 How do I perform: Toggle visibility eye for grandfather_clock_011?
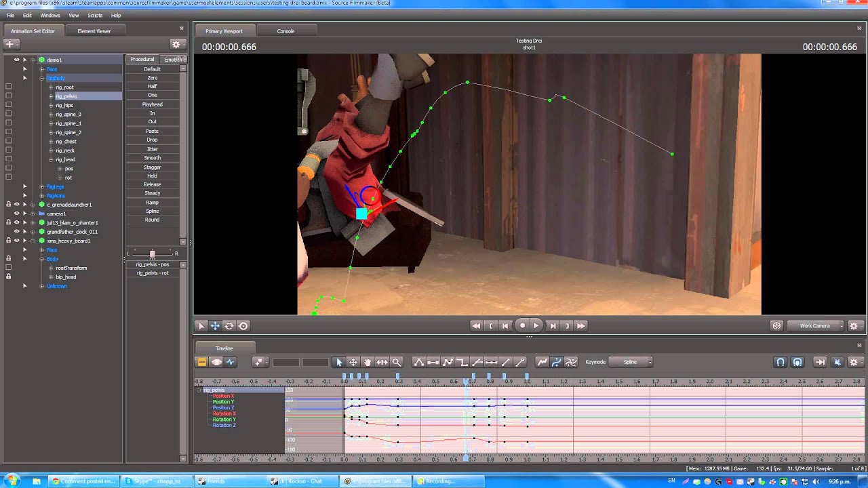[16, 232]
